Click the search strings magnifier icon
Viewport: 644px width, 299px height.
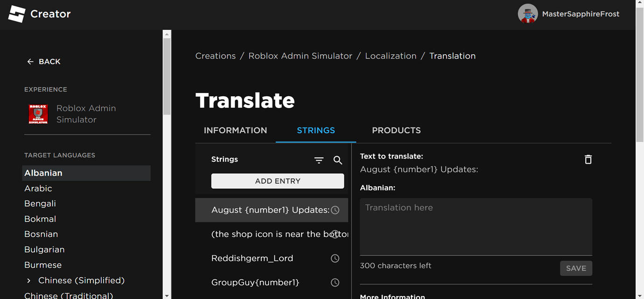[x=338, y=160]
